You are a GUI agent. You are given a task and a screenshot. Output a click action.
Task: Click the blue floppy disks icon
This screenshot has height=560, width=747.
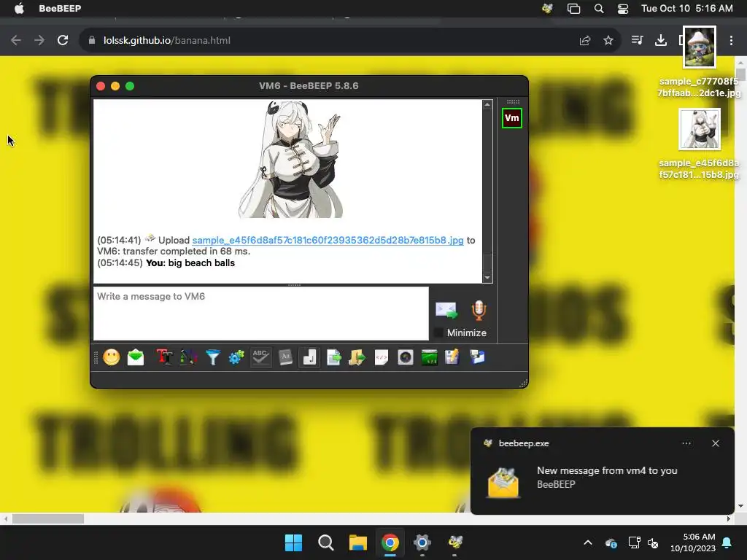coord(477,357)
